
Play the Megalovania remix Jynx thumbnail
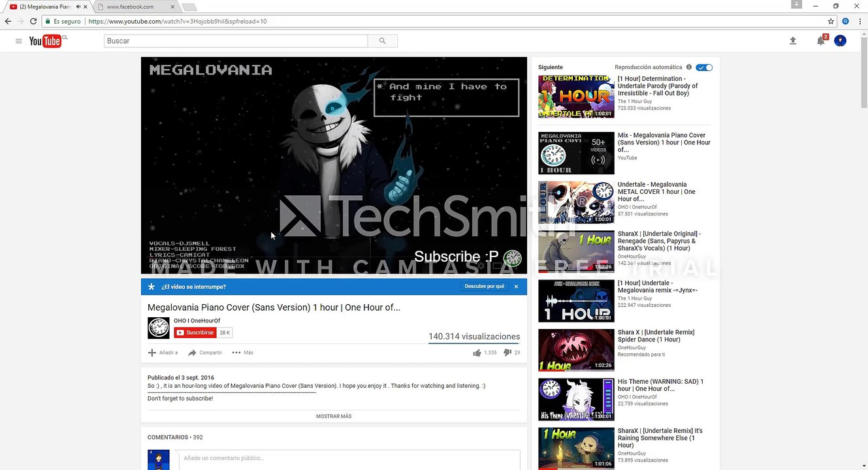(x=576, y=301)
